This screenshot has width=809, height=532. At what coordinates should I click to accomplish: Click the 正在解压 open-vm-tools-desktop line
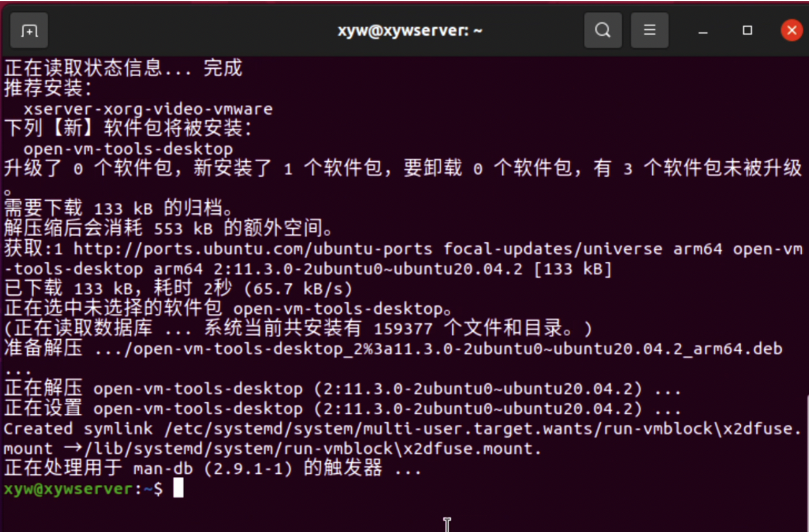(x=342, y=389)
